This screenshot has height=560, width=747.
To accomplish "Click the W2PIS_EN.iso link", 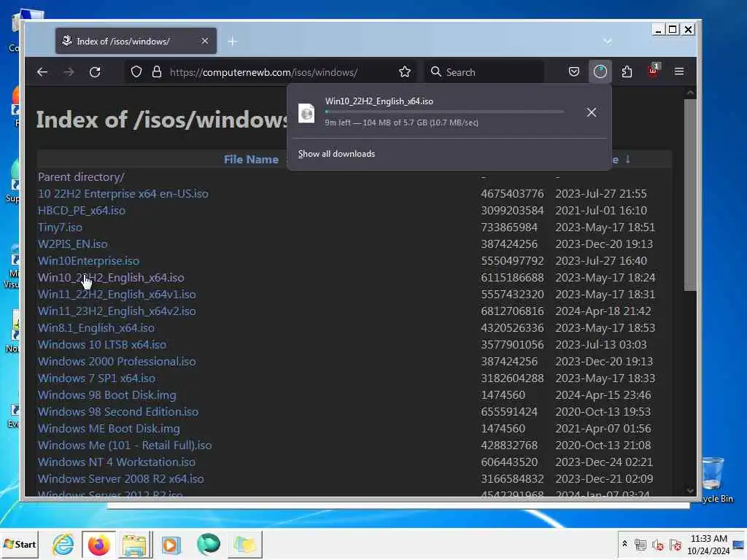I will pos(72,244).
